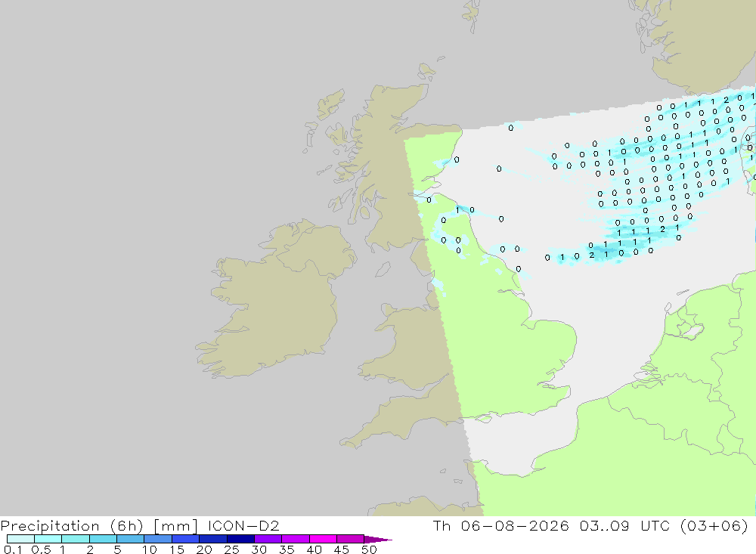Select the 25–30 mm navy legend swatch
Screen dimensions: 756x554
(240, 539)
